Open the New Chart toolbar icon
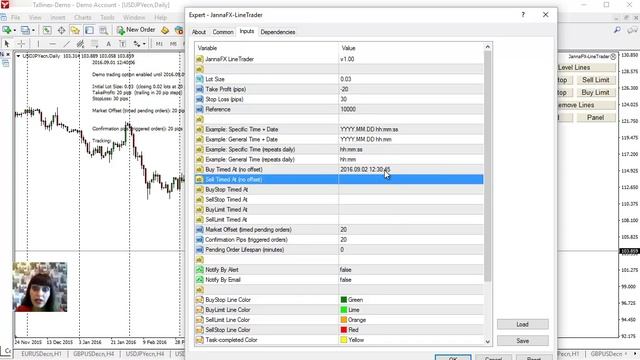 [7, 30]
